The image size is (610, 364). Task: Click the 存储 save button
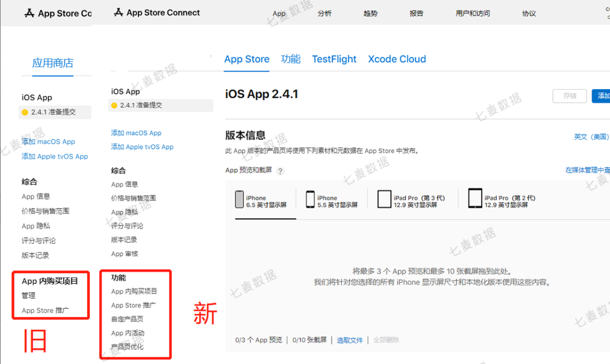569,96
